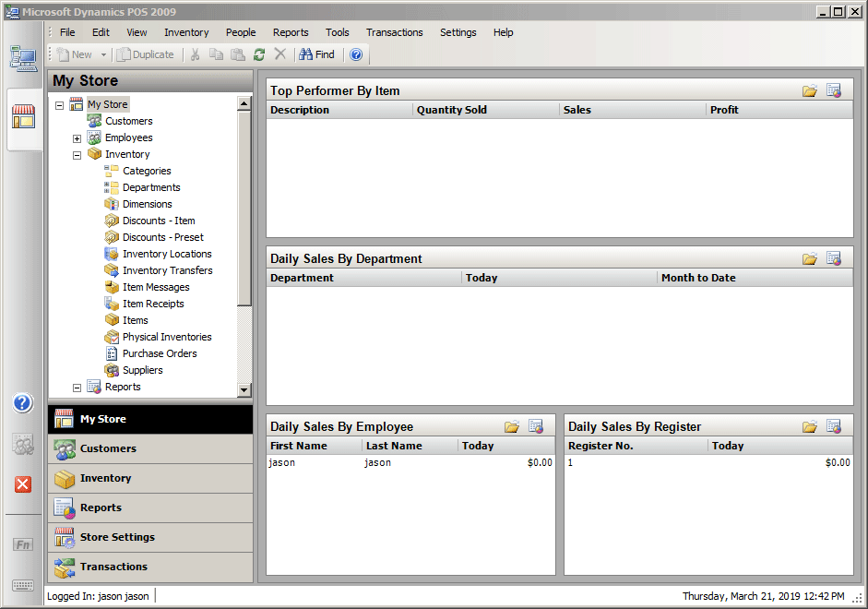Click the Refresh icon in the toolbar
This screenshot has height=609, width=868.
pos(259,54)
